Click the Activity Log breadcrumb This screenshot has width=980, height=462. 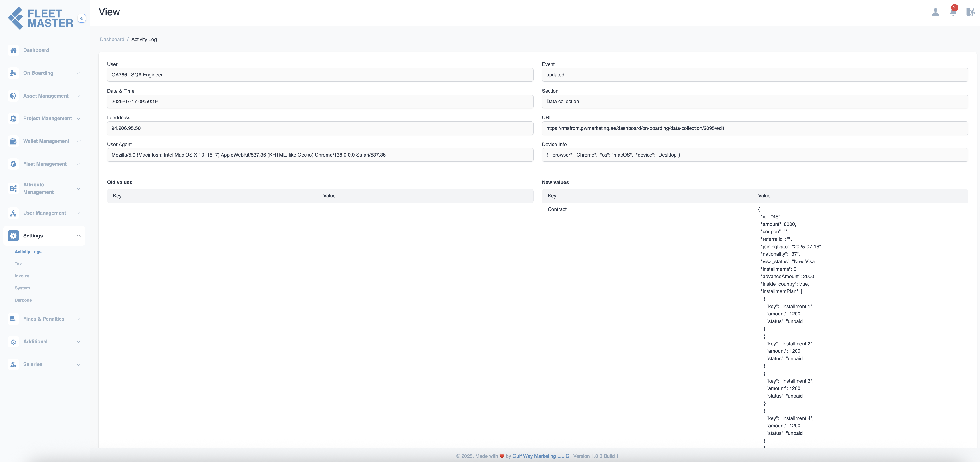click(144, 39)
